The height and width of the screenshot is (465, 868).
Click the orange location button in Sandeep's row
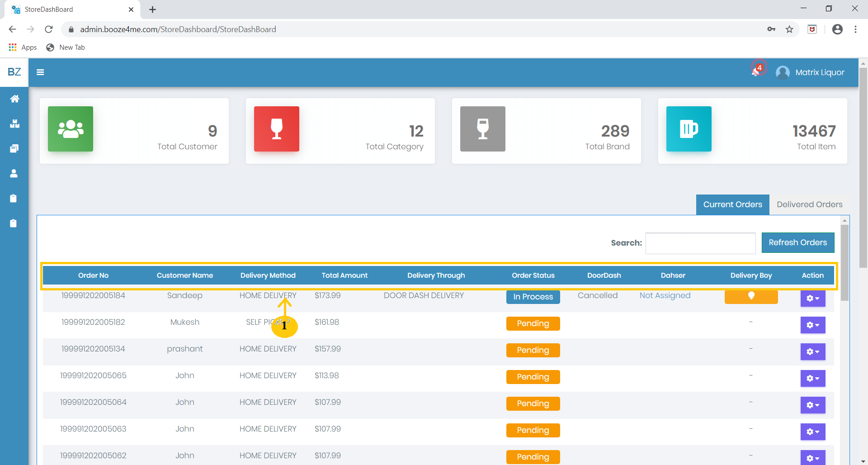(x=751, y=296)
